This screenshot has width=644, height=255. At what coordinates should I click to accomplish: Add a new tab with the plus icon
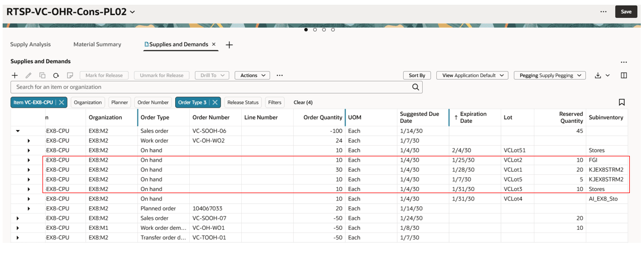point(229,45)
